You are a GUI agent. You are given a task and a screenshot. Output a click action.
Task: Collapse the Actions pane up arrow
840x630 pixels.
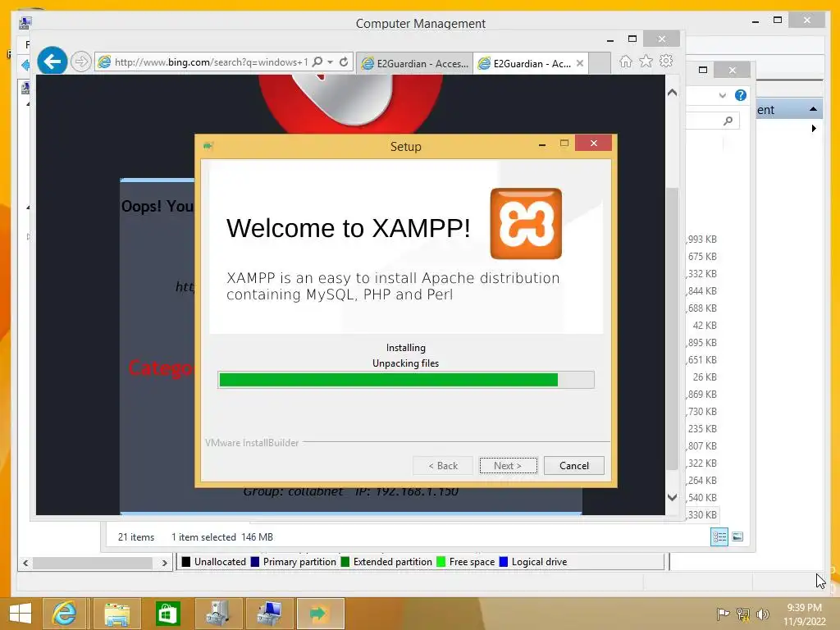[x=813, y=109]
